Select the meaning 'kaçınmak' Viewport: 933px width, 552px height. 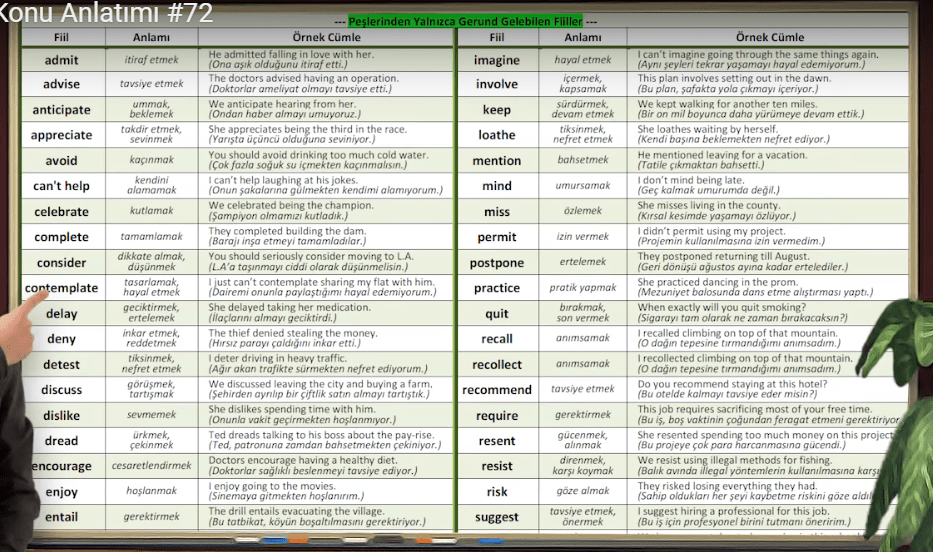(151, 159)
